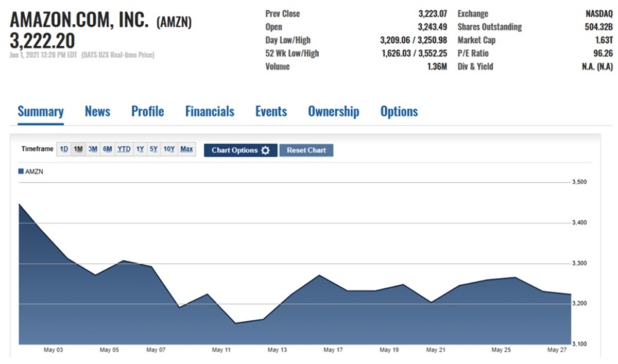Set timeframe to 1Y
Screen dimensions: 618x364
pos(140,149)
